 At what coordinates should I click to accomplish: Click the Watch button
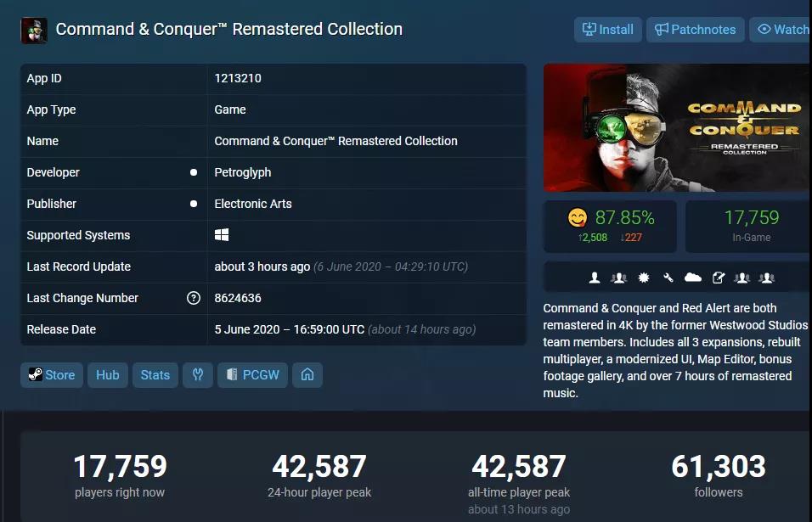point(781,30)
